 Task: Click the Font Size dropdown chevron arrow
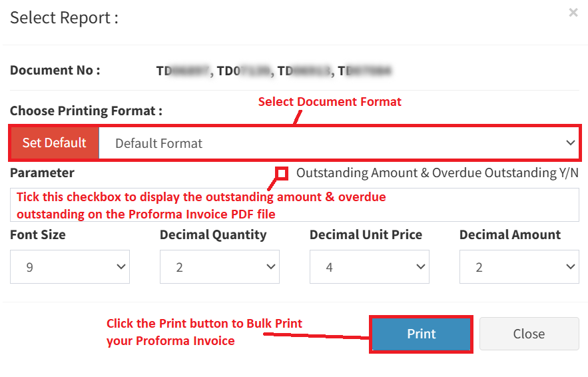click(121, 267)
